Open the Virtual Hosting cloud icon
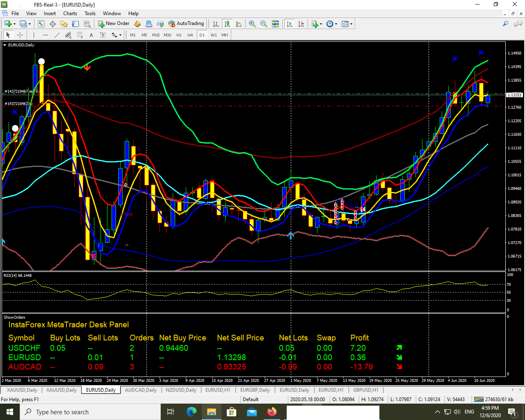 [x=149, y=24]
